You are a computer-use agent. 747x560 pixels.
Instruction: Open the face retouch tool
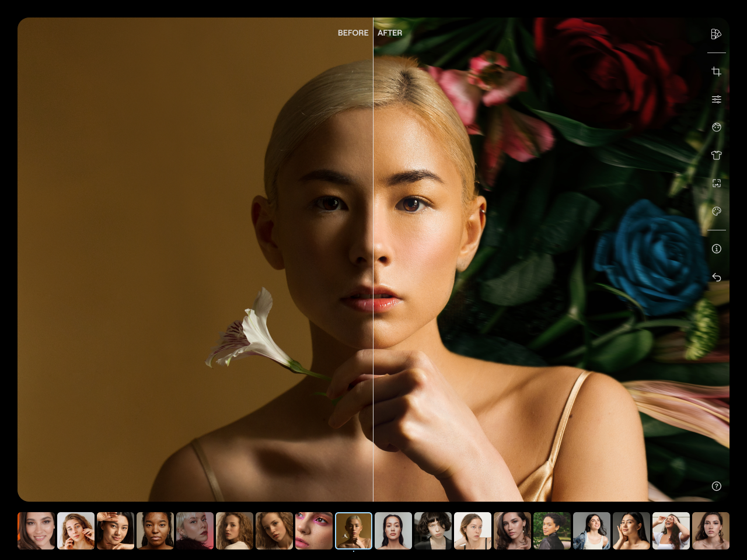[716, 127]
